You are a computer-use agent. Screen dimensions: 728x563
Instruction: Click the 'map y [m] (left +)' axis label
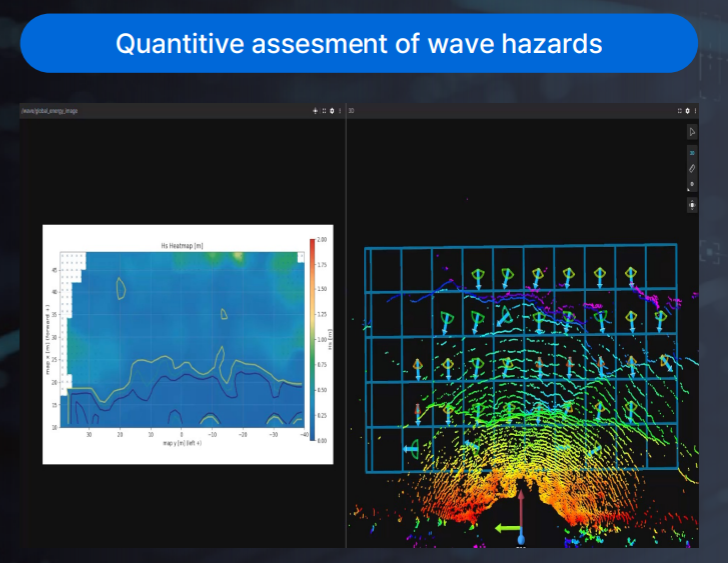click(182, 443)
